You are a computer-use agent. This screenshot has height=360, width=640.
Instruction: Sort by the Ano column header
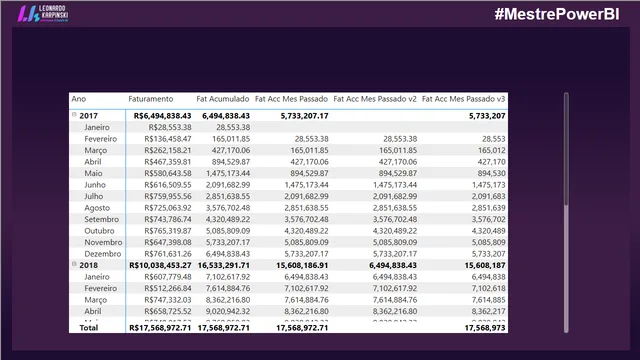(79, 99)
